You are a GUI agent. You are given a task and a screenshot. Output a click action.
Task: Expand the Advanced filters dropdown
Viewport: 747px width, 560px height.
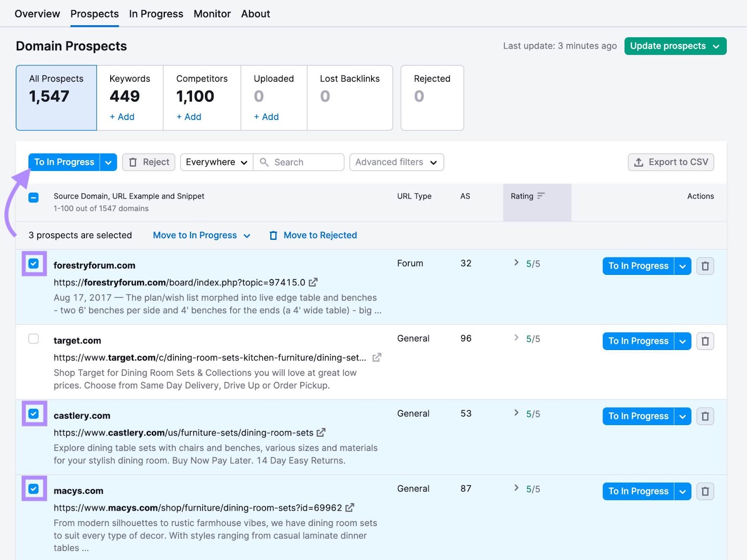click(396, 162)
